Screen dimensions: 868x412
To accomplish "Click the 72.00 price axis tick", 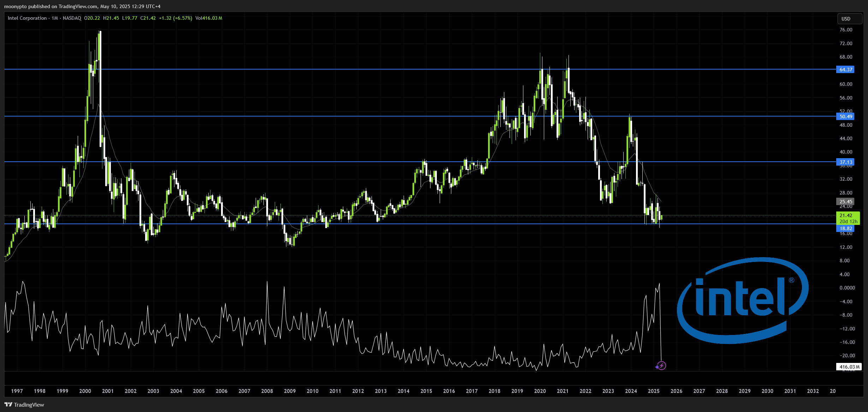I will tap(846, 43).
